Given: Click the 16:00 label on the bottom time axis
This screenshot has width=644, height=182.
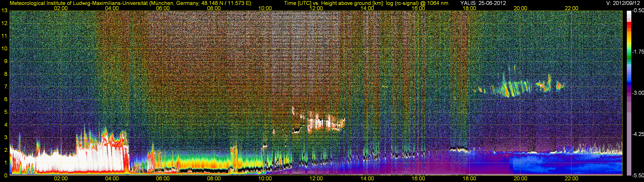Looking at the screenshot, I should [418, 179].
